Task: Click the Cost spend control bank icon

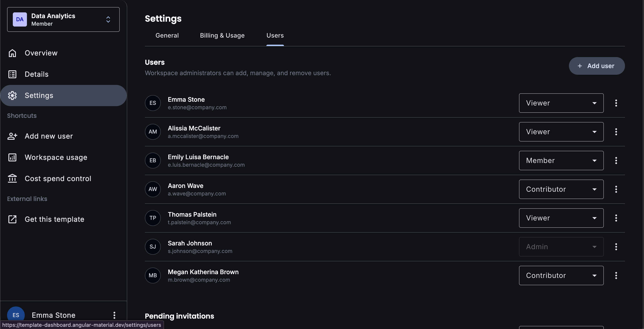Action: click(x=12, y=179)
